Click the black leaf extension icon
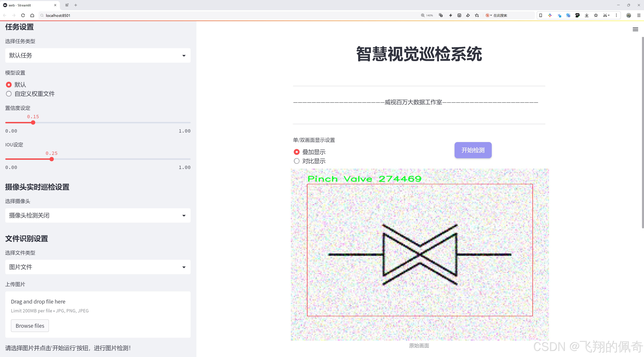This screenshot has width=644, height=357. point(578,15)
